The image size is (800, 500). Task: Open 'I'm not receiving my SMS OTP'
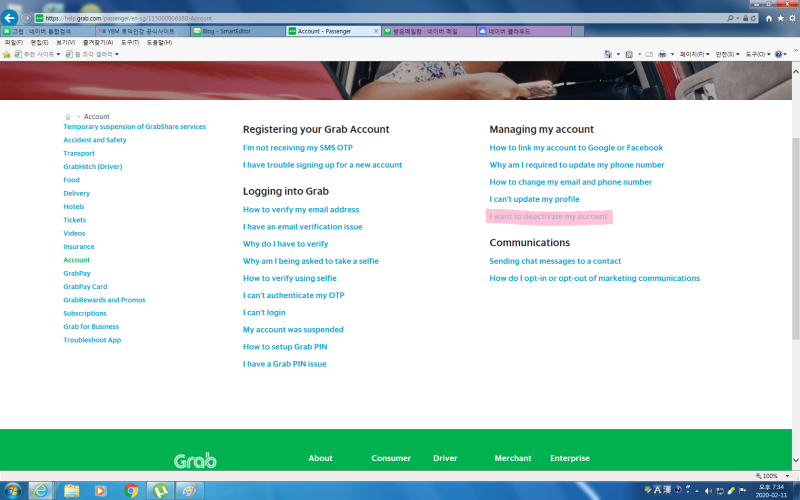pos(297,148)
